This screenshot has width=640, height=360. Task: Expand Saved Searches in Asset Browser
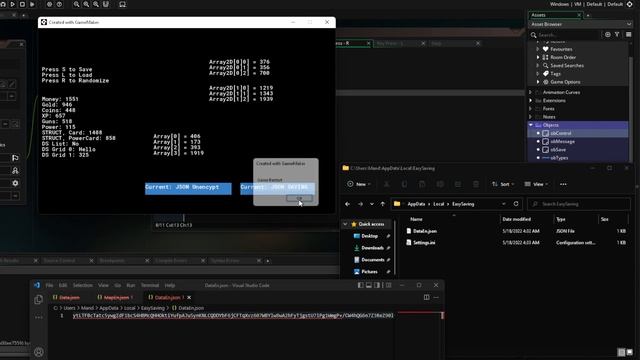(538, 65)
